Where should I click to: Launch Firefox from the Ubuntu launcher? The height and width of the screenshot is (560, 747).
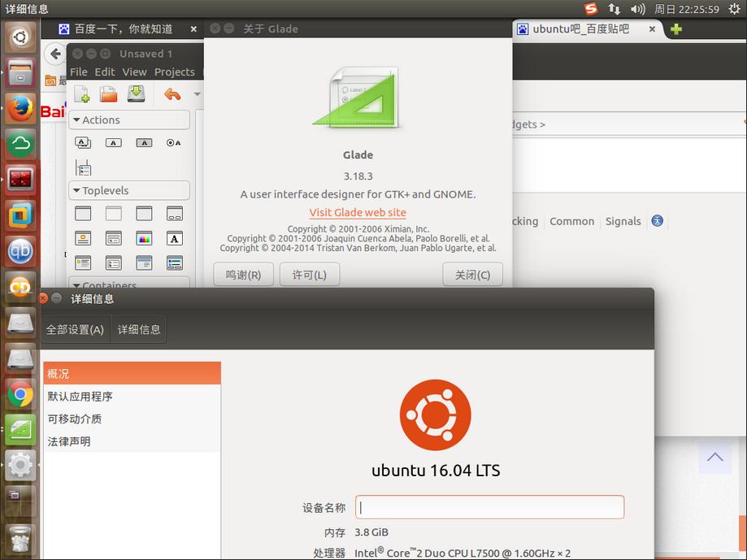20,108
